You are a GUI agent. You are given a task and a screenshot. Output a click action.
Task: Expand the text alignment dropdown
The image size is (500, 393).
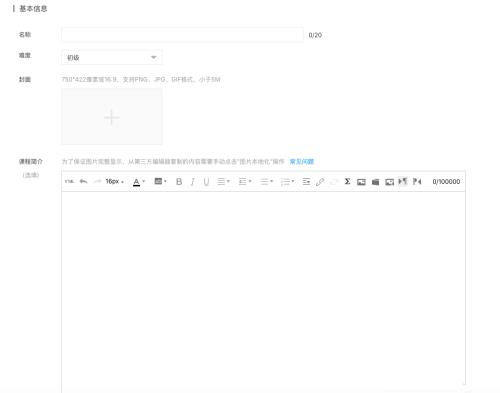coord(223,182)
